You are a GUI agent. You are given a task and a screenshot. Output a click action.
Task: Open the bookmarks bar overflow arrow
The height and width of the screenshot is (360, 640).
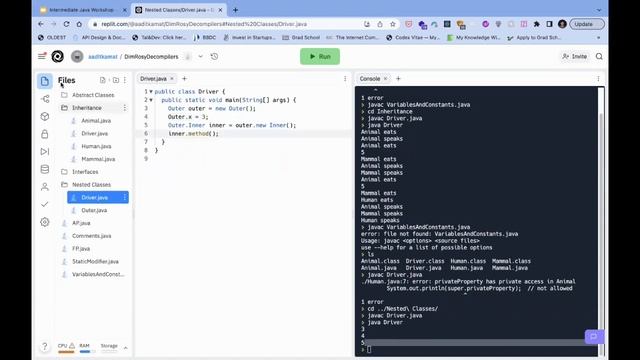click(x=599, y=38)
